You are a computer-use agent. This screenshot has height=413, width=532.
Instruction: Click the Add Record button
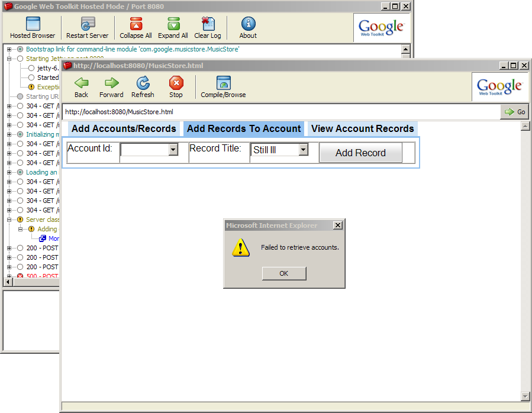point(360,153)
